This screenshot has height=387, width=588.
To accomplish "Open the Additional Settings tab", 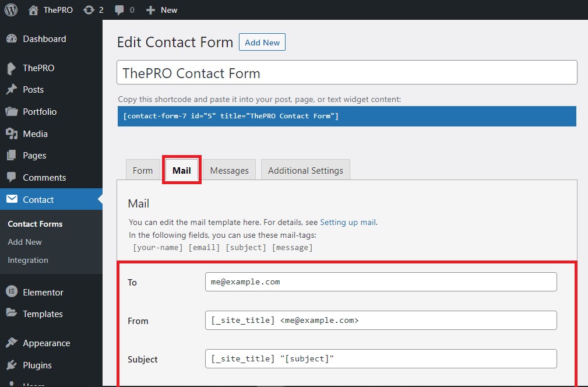I will coord(305,170).
